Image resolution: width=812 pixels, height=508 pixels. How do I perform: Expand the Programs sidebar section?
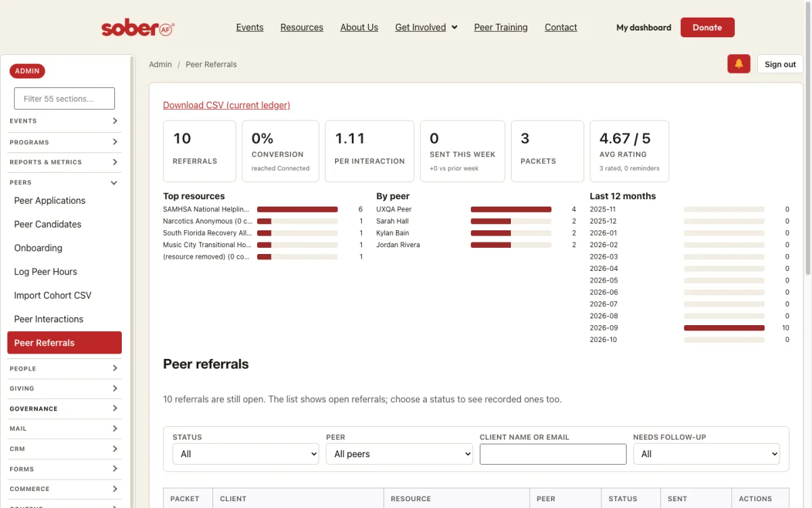[64, 142]
